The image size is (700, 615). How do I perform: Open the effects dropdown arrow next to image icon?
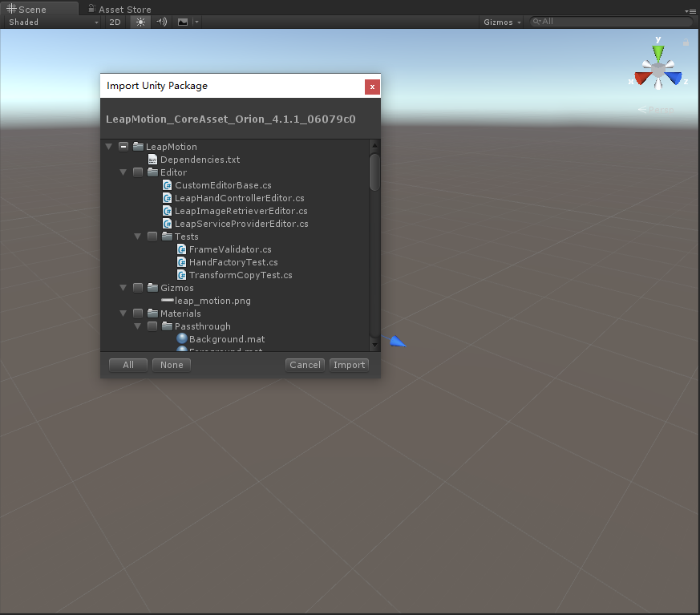196,22
